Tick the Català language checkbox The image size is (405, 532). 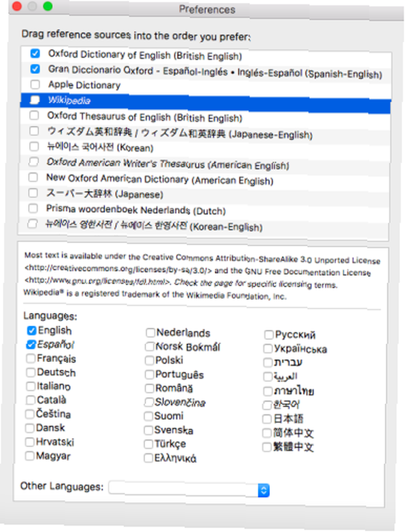tap(30, 400)
